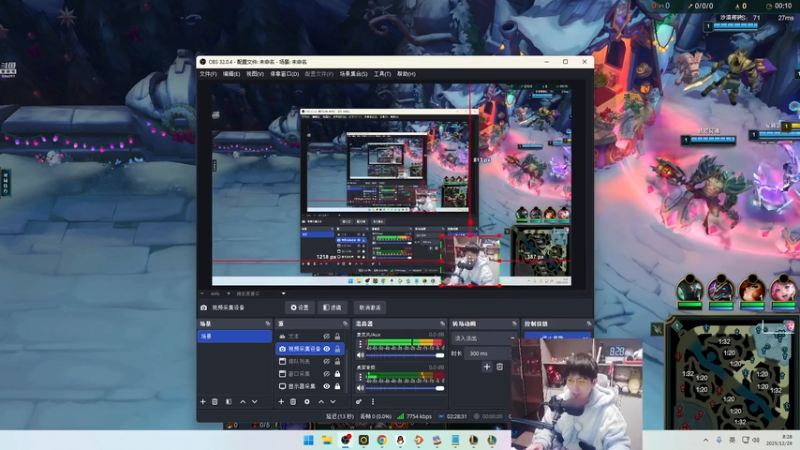800x450 pixels.
Task: Select the 视频采集设备 source row
Action: 310,349
